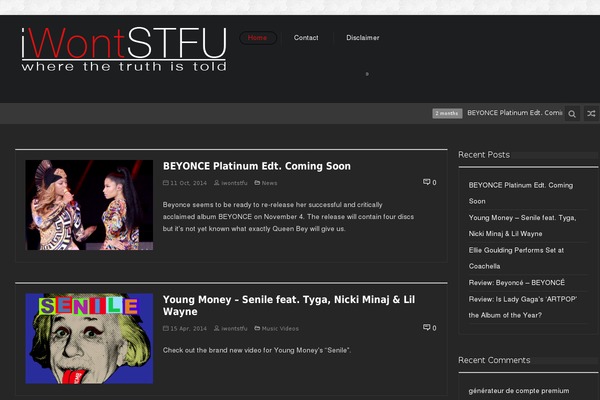Open the SENILE Einstein artwork thumbnail
Screen dimensions: 600x400
[x=89, y=339]
